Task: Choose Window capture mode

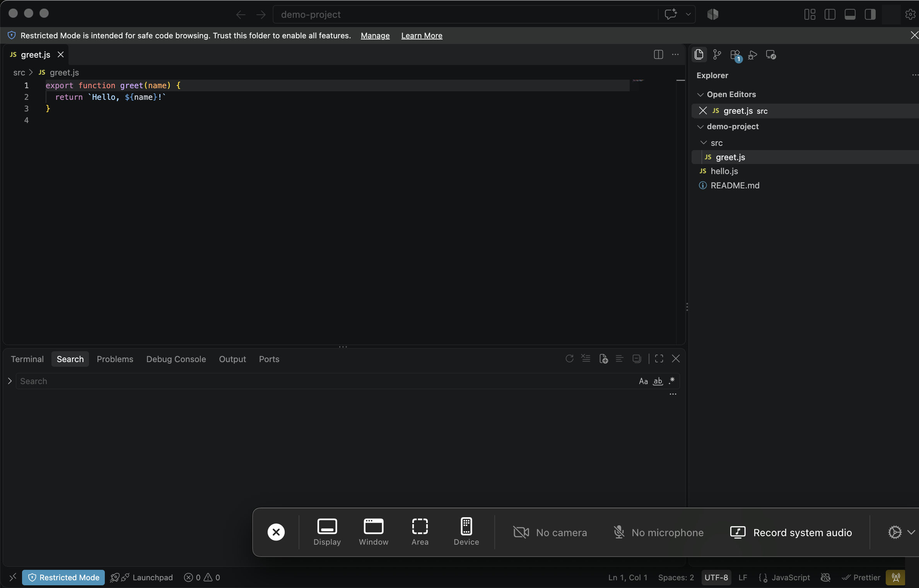Action: (x=374, y=532)
